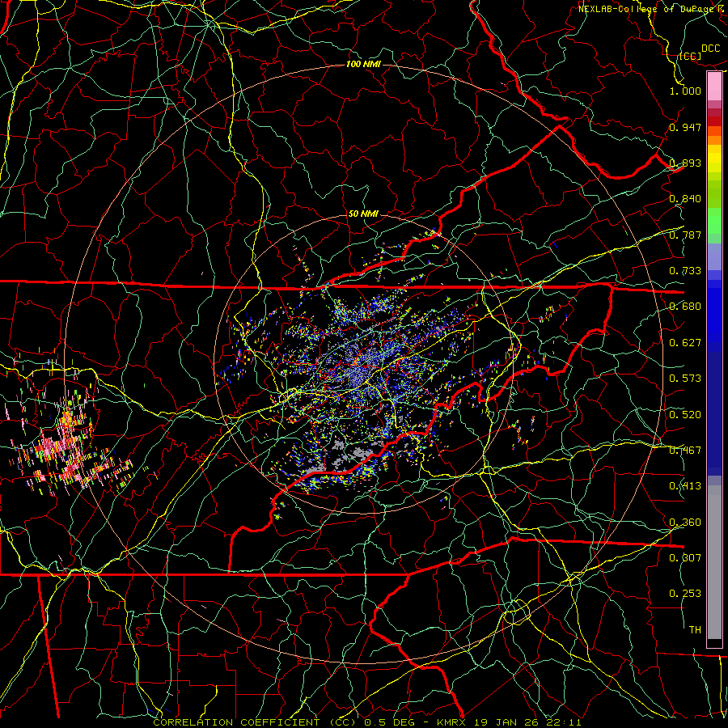The image size is (728, 728).
Task: Pick the light pink swatch beside 1.000
Action: pyautogui.click(x=714, y=87)
